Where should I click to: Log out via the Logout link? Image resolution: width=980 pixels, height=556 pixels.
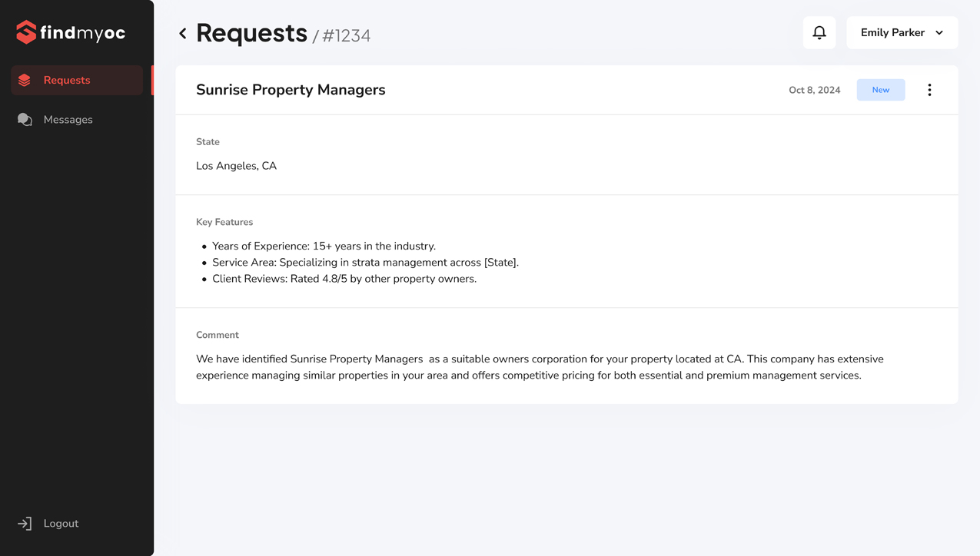[61, 524]
